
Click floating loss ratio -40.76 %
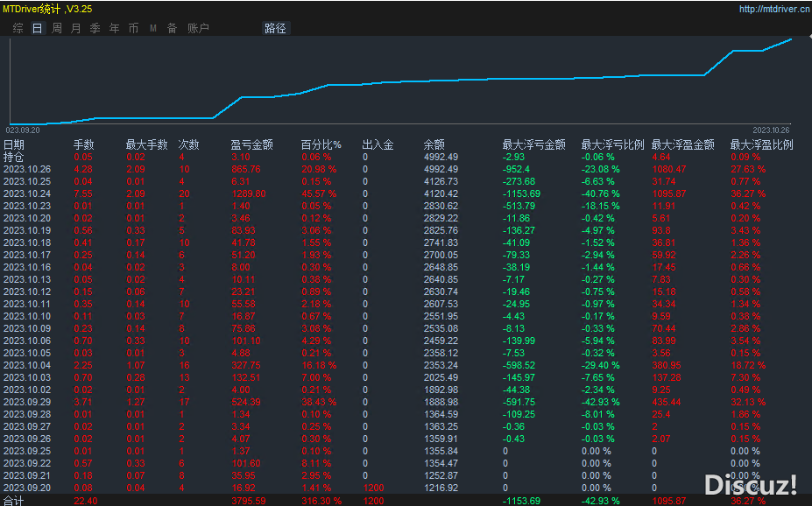[x=600, y=193]
